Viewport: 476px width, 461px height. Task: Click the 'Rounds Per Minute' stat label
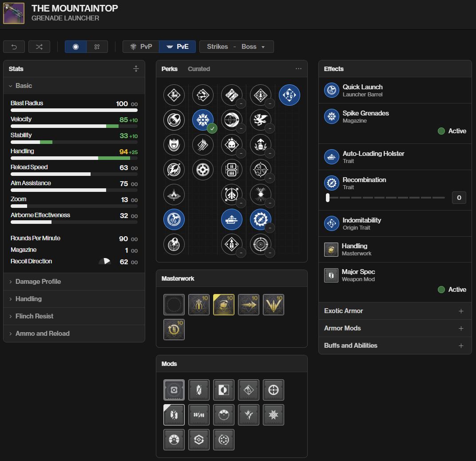tap(36, 238)
